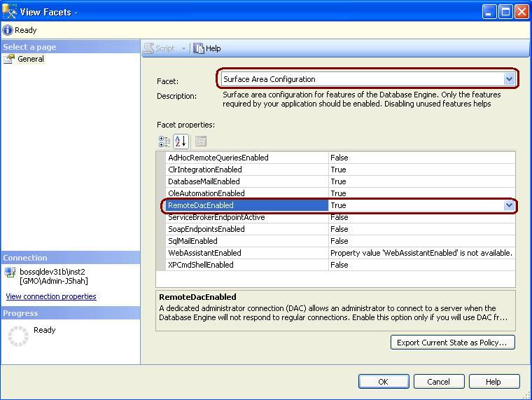
Task: Select the XPCmdShellEnabled property row
Action: coord(201,265)
